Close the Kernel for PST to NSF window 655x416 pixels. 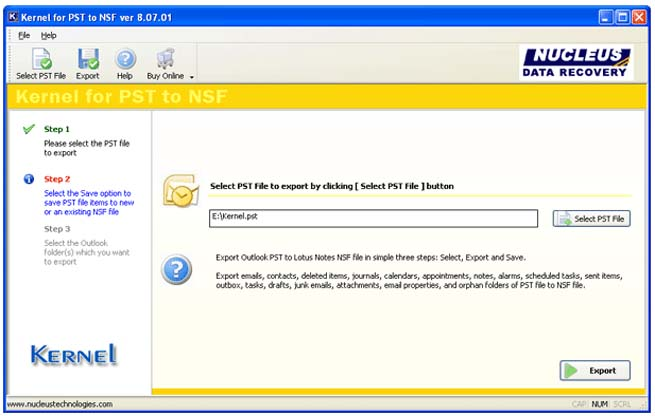click(x=639, y=17)
